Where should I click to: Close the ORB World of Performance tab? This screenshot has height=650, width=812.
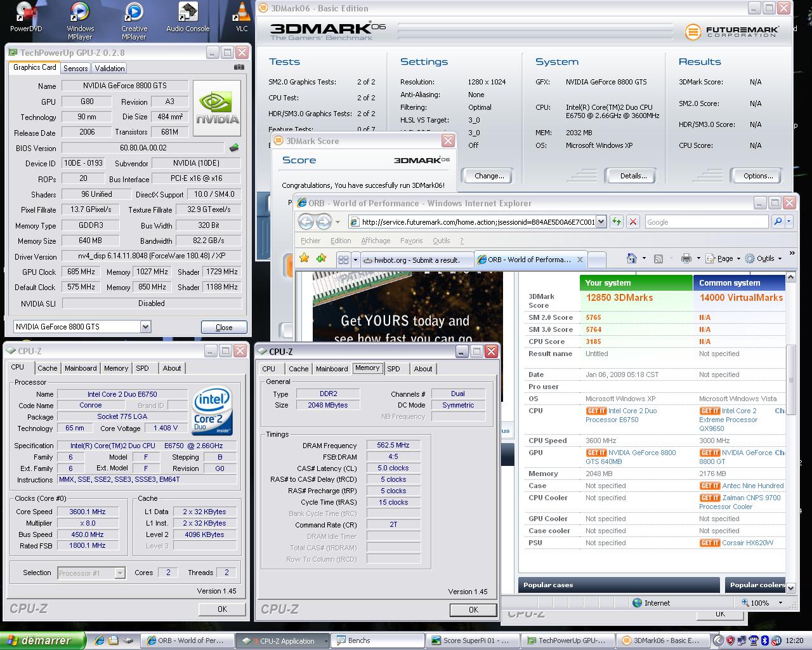579,259
